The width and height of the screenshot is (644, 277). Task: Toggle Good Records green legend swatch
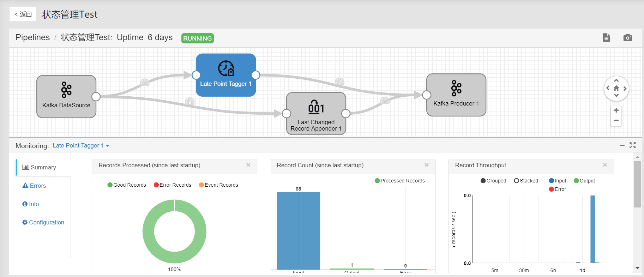click(x=110, y=185)
